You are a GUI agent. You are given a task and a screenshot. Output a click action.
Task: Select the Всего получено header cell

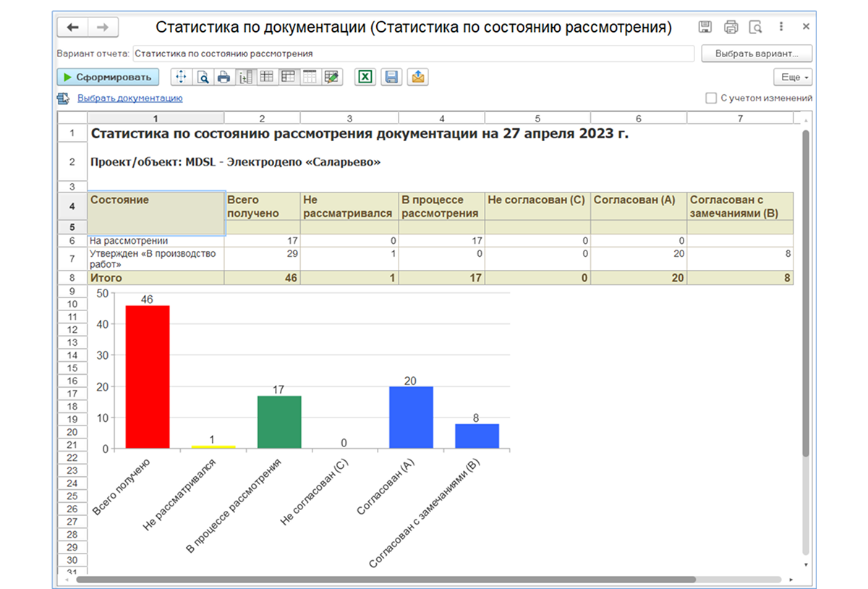[262, 206]
